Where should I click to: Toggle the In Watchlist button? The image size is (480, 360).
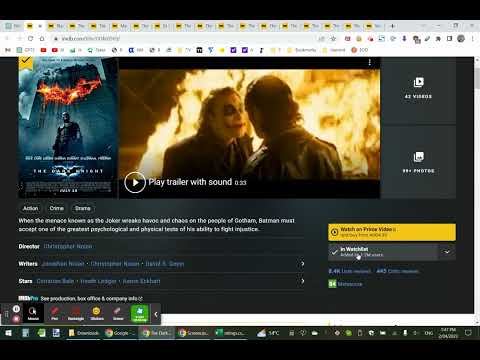[383, 252]
